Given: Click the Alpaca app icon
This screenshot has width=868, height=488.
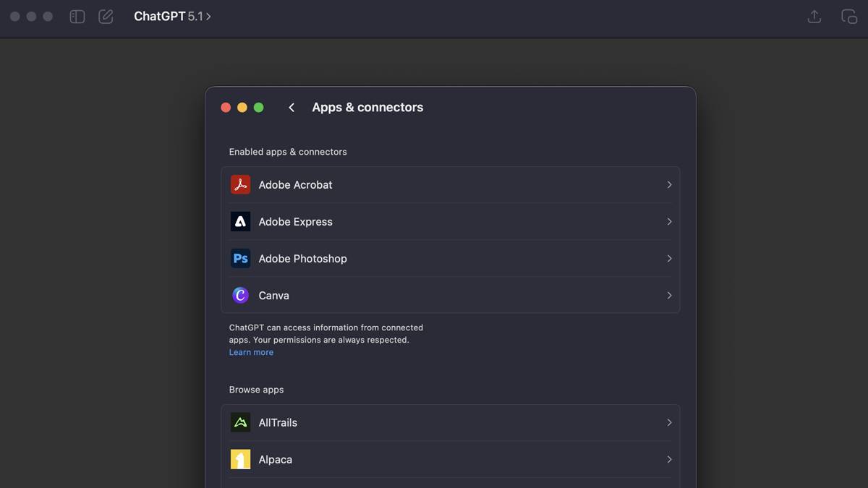Looking at the screenshot, I should (x=240, y=460).
